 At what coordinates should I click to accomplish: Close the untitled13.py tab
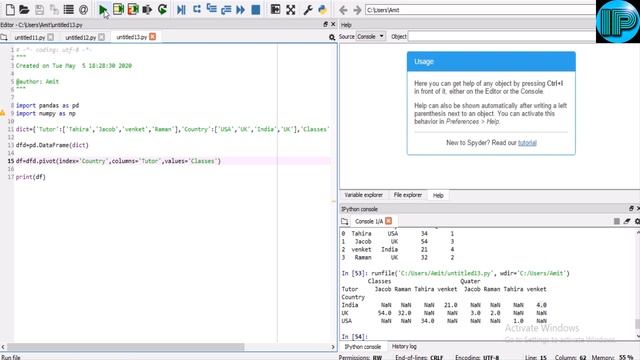click(x=153, y=37)
